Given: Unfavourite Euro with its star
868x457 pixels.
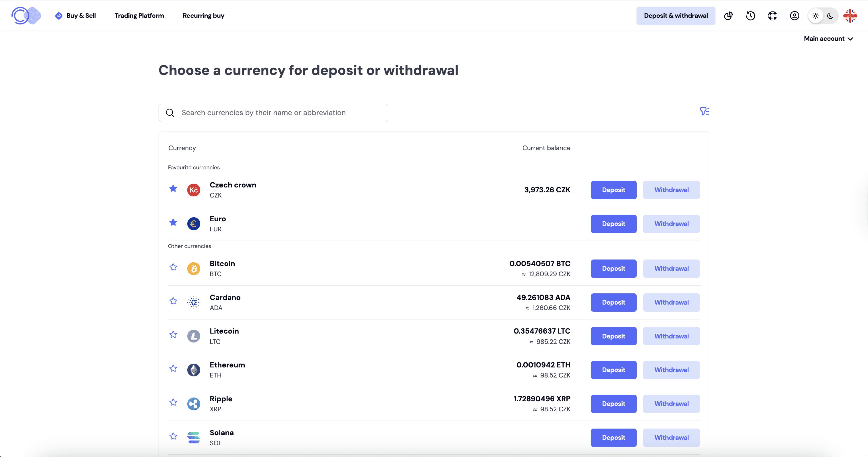Looking at the screenshot, I should 173,222.
